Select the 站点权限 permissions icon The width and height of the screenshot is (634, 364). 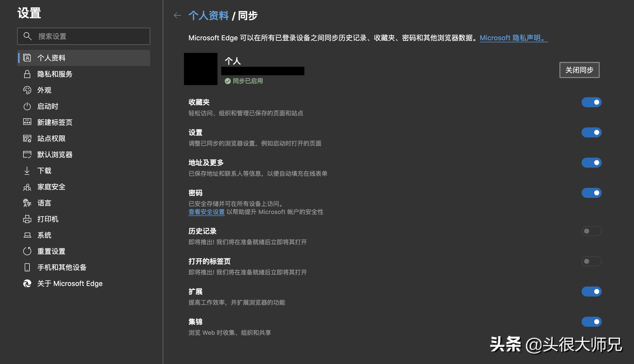point(27,138)
